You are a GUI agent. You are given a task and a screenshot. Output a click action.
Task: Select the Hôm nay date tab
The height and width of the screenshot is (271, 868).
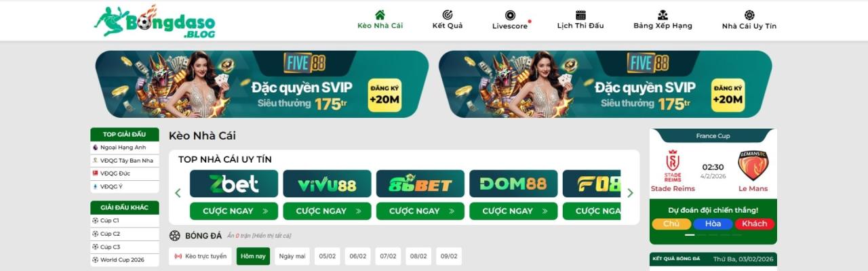click(x=253, y=256)
